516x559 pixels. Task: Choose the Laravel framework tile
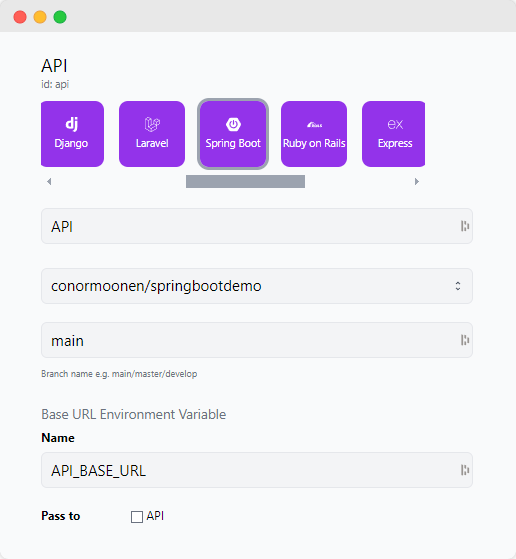tap(152, 134)
